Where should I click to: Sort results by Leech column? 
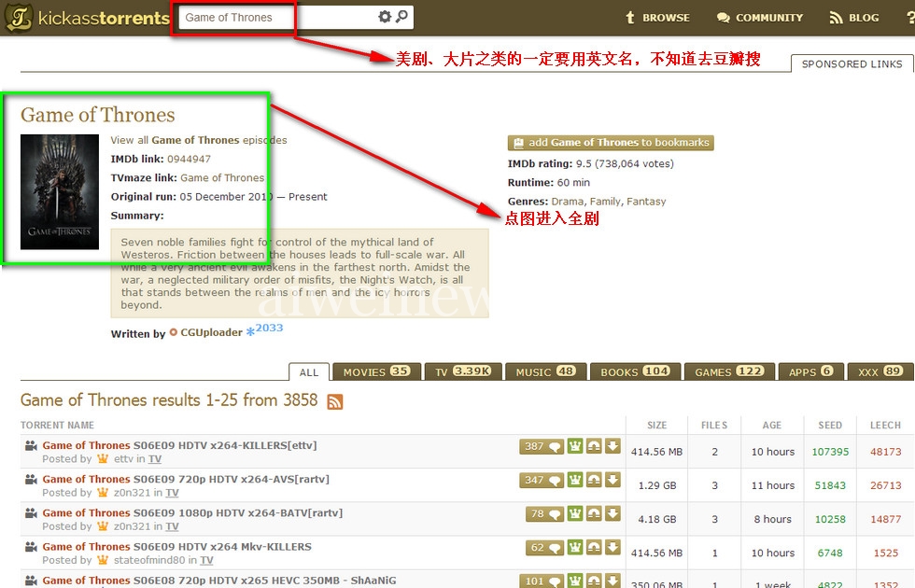coord(885,426)
